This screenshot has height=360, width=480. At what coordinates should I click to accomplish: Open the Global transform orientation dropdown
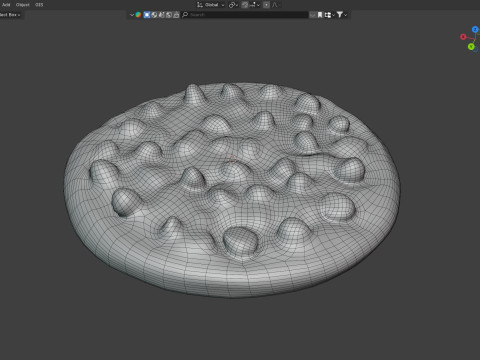[x=210, y=5]
